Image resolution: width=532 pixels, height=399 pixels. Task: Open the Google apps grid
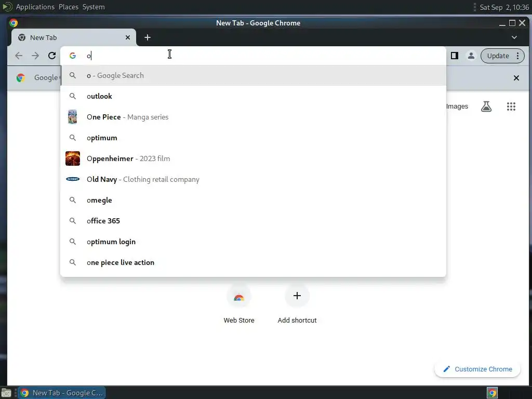pyautogui.click(x=511, y=107)
